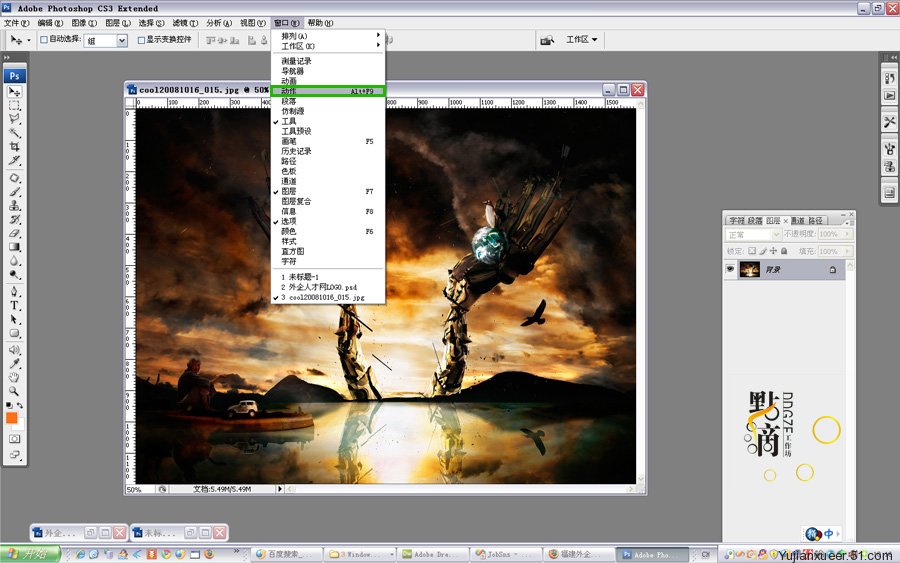900x563 pixels.
Task: Click the orange foreground color swatch
Action: tap(11, 418)
